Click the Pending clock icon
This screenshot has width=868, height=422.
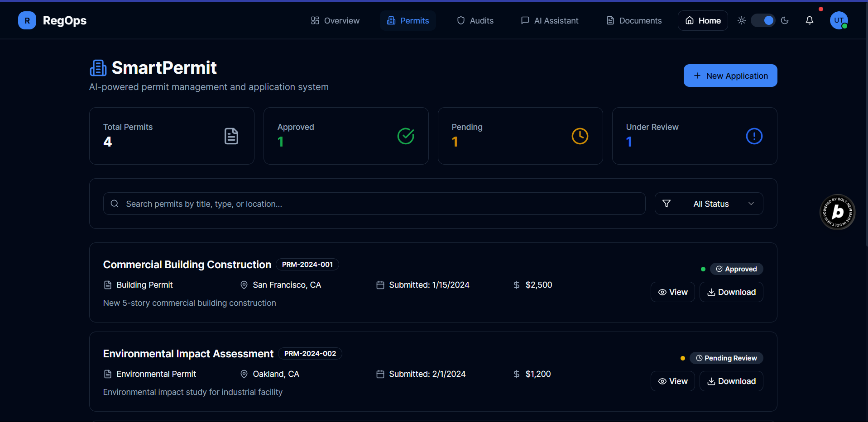[x=580, y=136]
